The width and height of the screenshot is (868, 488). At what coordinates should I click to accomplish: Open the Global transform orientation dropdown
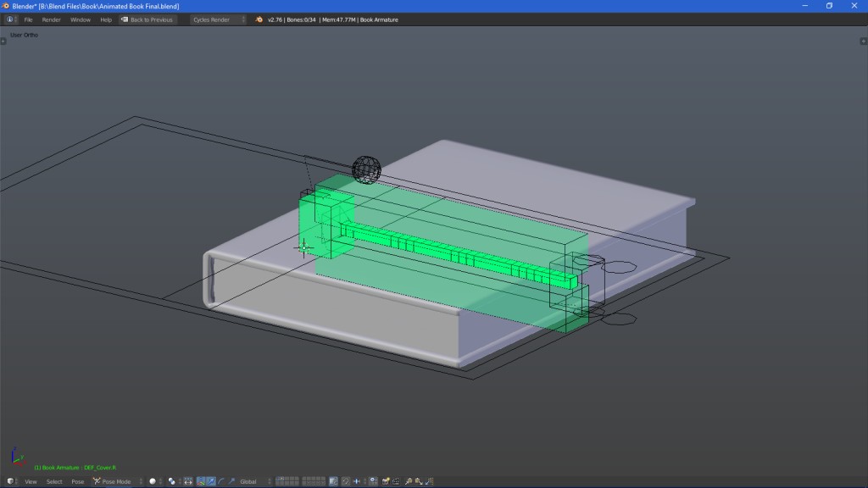(252, 481)
